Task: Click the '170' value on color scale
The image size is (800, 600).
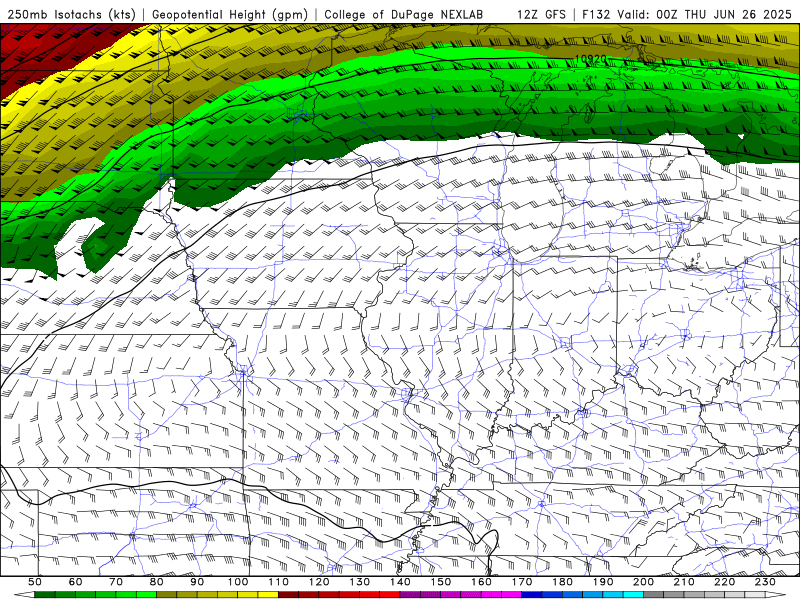Action: click(522, 582)
